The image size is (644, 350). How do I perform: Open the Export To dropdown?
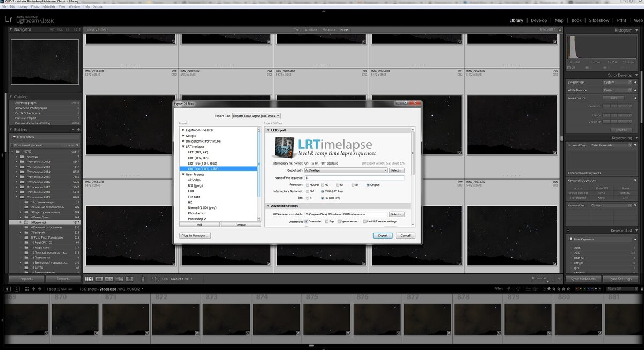click(256, 116)
